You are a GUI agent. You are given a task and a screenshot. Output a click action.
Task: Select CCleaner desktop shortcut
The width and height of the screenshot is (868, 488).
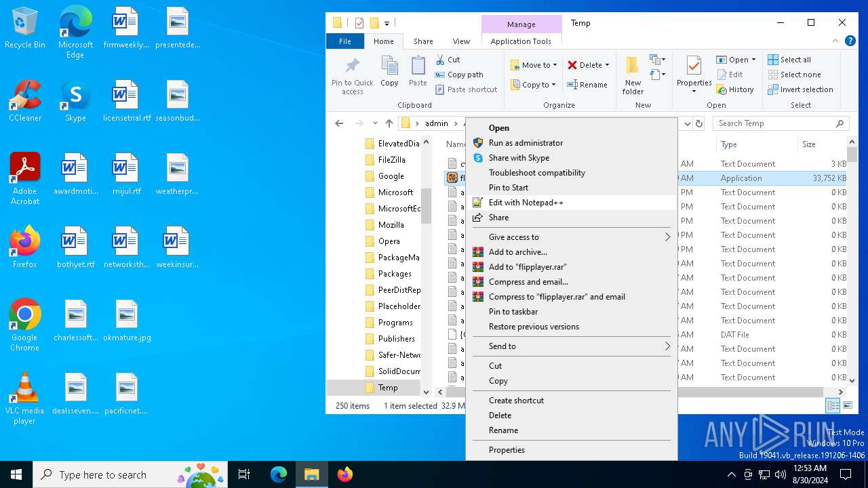[25, 102]
